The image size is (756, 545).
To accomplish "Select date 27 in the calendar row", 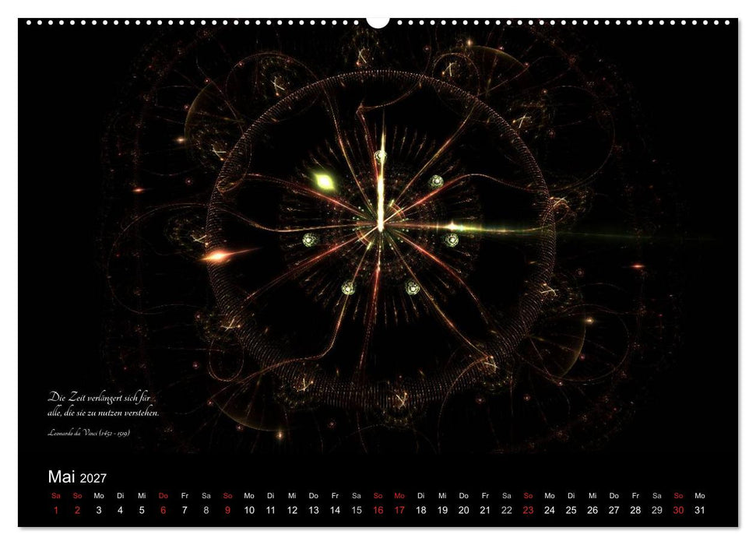I will point(614,510).
